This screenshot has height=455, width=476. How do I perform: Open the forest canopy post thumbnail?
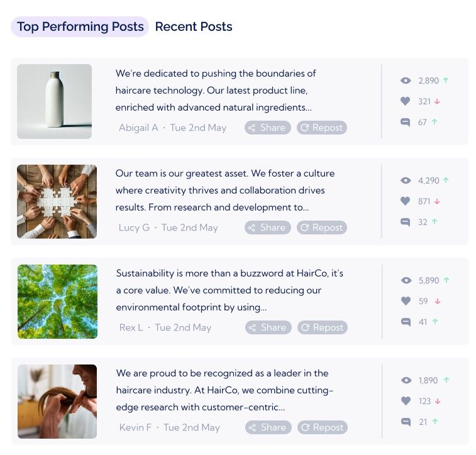(x=57, y=302)
